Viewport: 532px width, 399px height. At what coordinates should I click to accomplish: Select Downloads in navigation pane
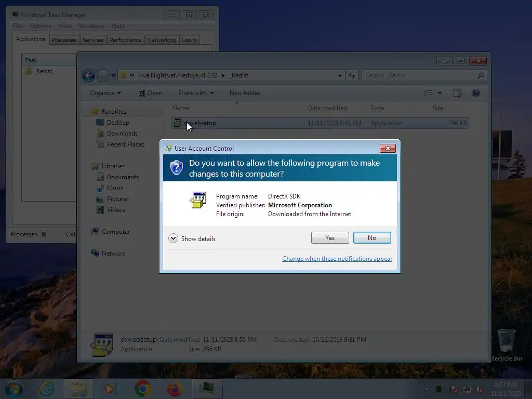coord(122,134)
